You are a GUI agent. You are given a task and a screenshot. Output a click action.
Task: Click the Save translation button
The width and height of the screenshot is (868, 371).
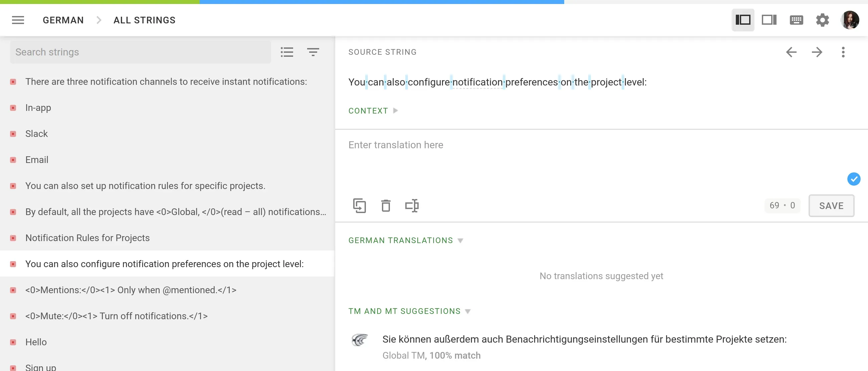831,206
